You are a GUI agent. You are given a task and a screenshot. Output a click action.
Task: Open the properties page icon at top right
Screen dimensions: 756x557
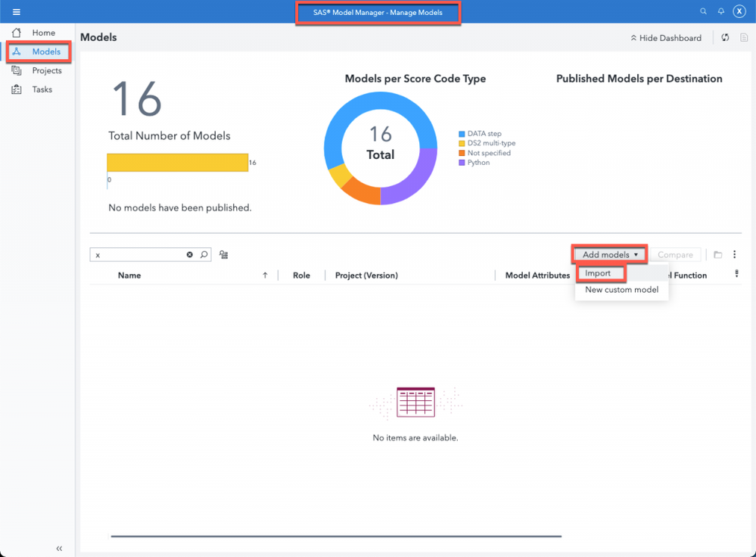point(744,38)
